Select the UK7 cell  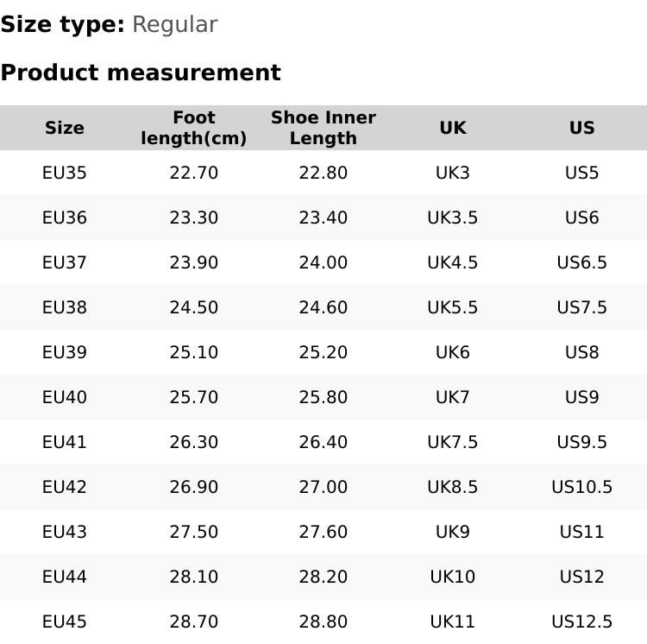[x=453, y=397]
